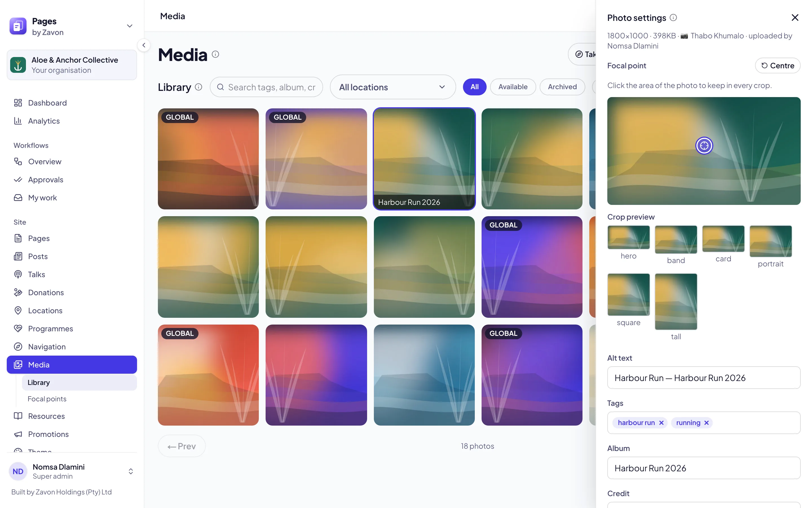Click the Resources book icon
This screenshot has height=508, width=812.
click(x=18, y=416)
